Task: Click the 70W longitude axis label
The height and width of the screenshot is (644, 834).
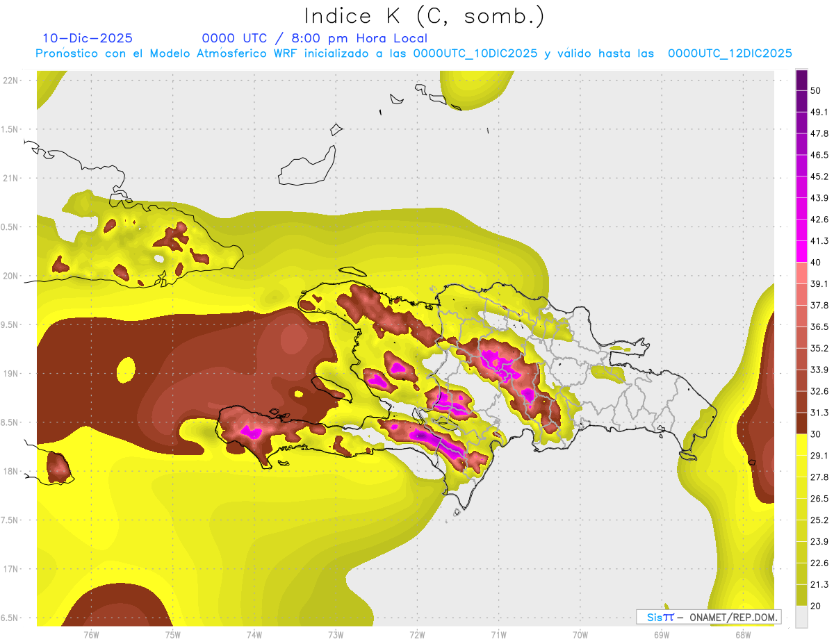Action: pyautogui.click(x=580, y=635)
